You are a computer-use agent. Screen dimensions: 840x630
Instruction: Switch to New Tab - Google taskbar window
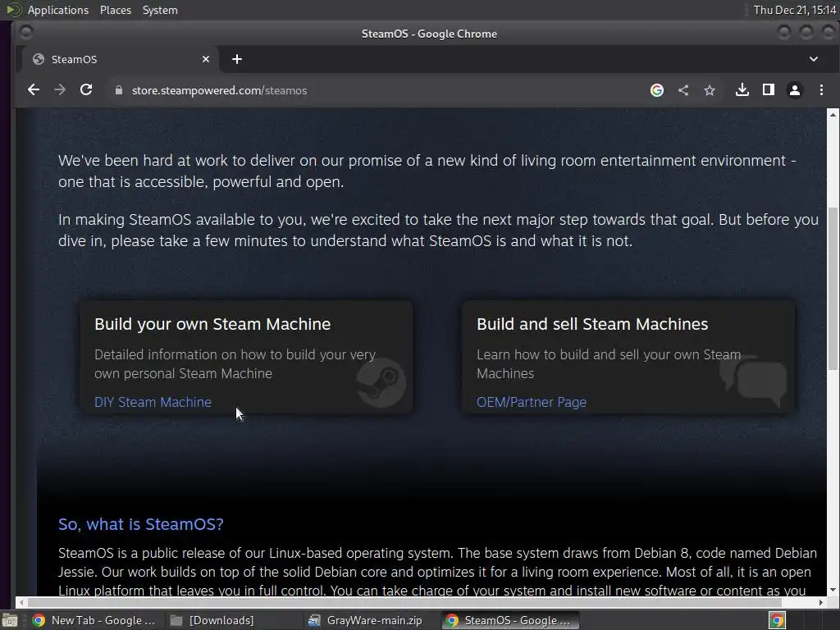click(94, 620)
